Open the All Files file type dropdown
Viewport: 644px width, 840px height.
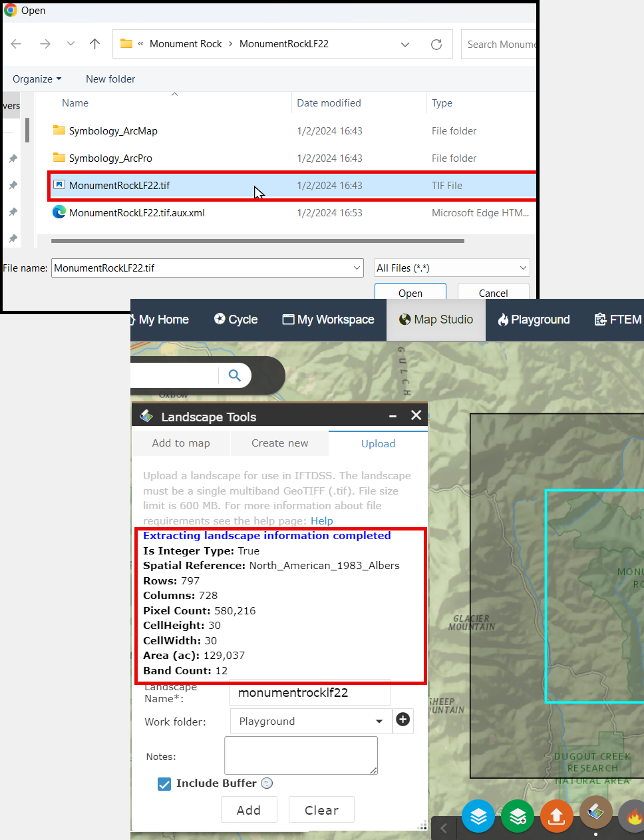click(x=451, y=268)
